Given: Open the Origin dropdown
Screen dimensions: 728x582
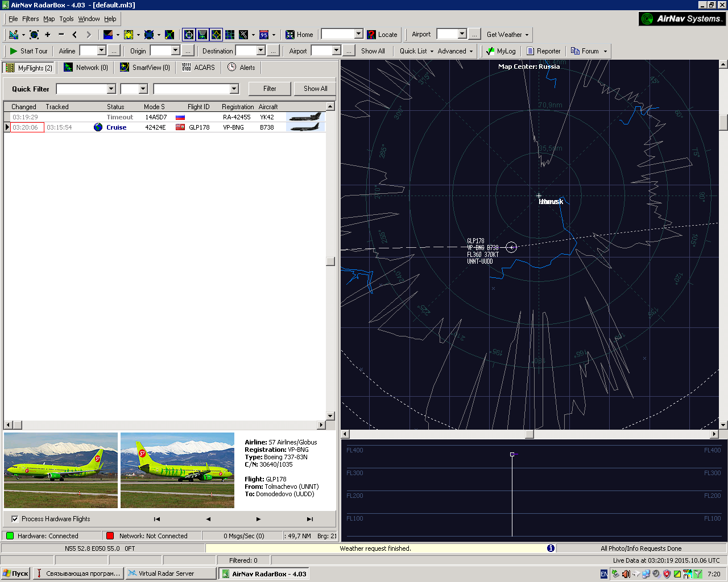Looking at the screenshot, I should 175,51.
